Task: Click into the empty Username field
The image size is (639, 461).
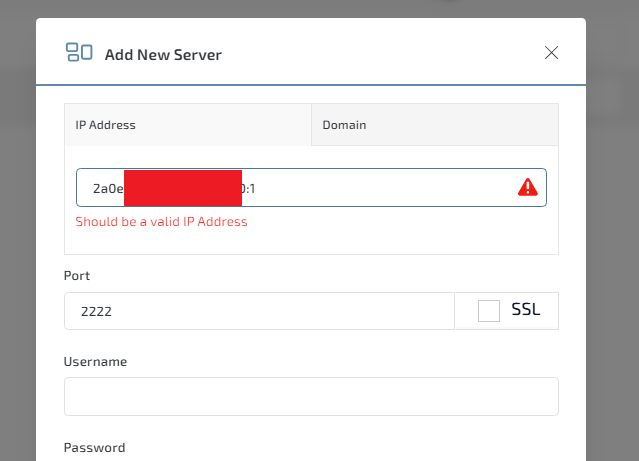Action: coord(310,396)
